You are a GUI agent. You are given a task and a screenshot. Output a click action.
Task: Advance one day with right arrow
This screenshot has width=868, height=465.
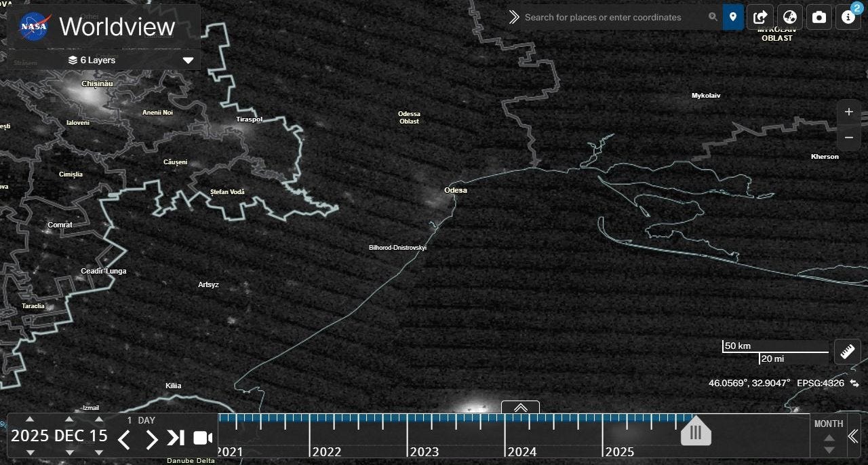[151, 439]
